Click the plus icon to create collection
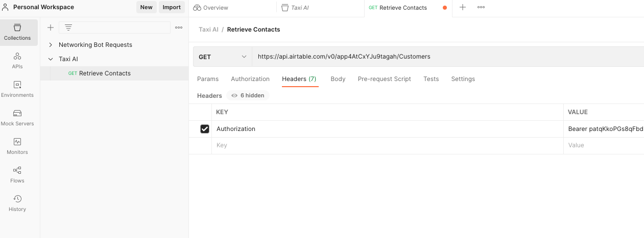This screenshot has width=644, height=238. click(x=51, y=28)
